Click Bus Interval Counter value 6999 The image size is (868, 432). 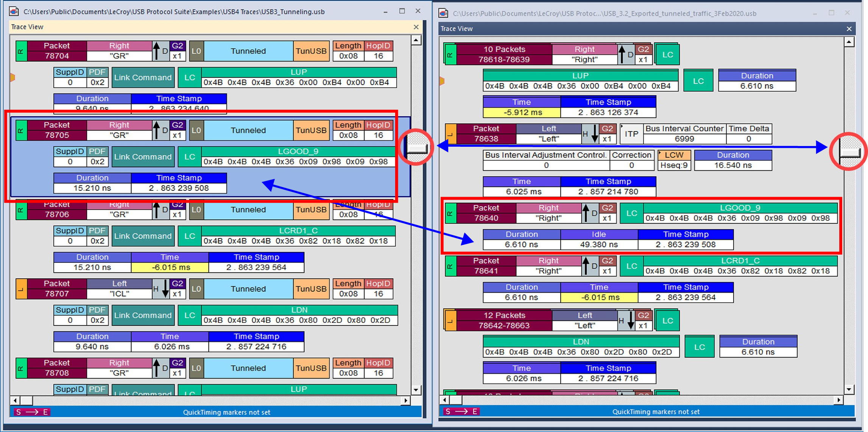point(684,139)
